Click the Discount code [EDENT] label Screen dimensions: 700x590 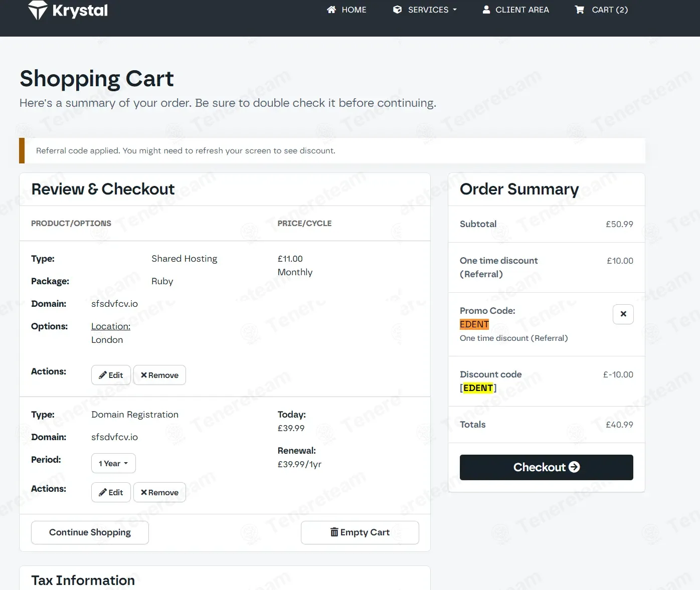[x=490, y=381]
